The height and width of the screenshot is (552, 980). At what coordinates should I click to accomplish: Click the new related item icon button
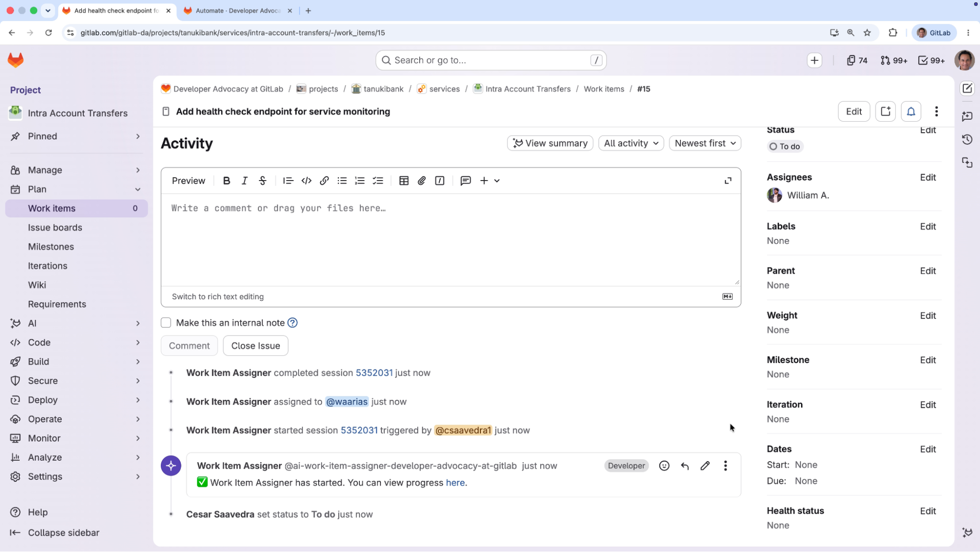coord(885,112)
